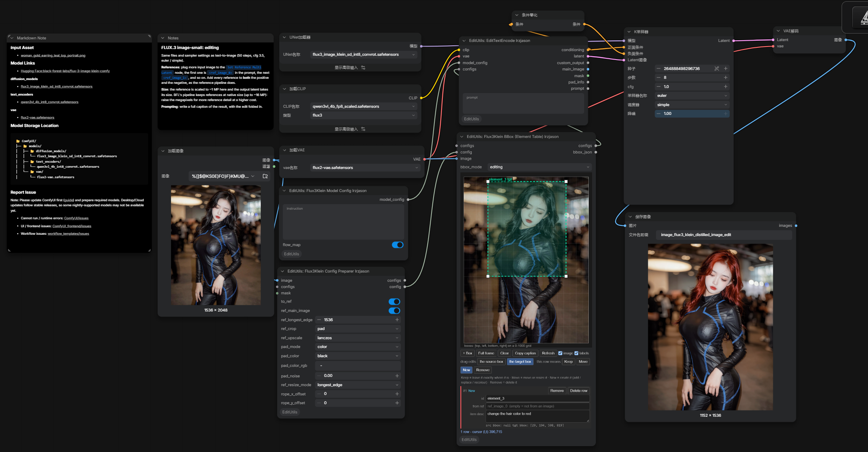
Task: Set this row to Move
Action: [x=583, y=361]
